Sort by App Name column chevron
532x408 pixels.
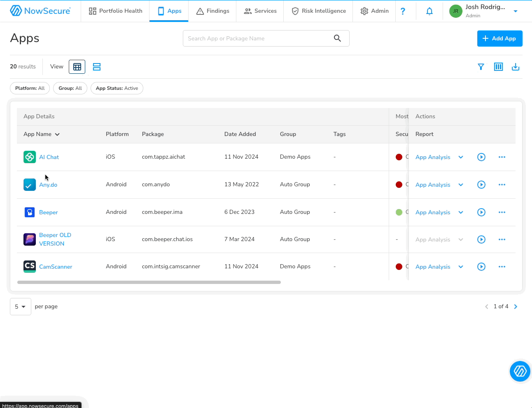click(57, 134)
